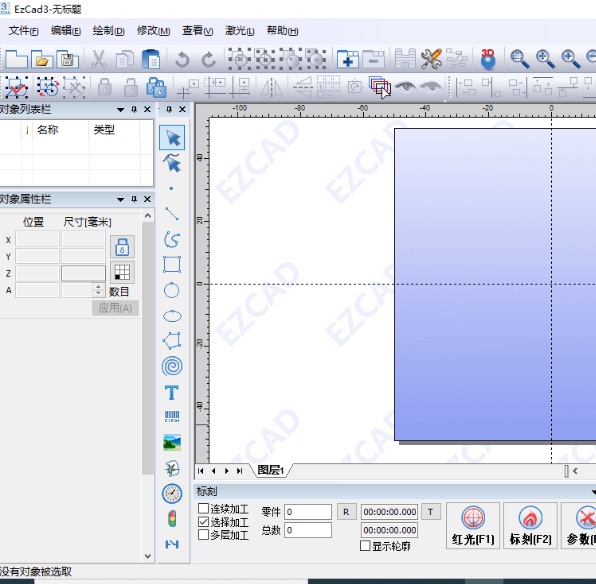Click the Save floppy disk icon

67,59
